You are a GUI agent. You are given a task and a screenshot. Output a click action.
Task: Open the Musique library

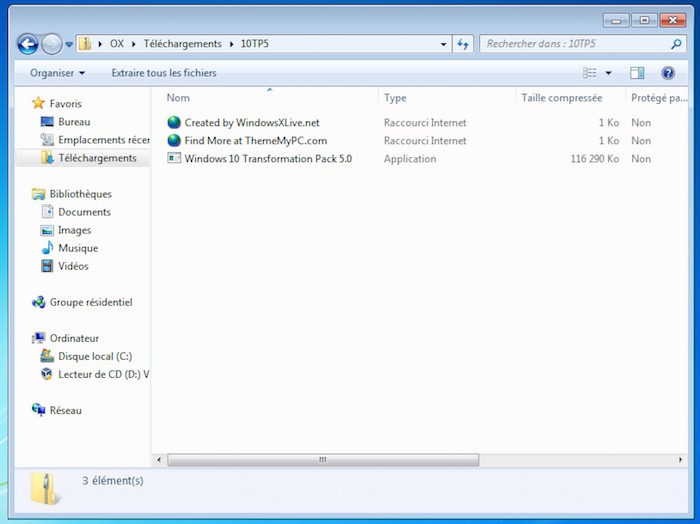coord(78,248)
